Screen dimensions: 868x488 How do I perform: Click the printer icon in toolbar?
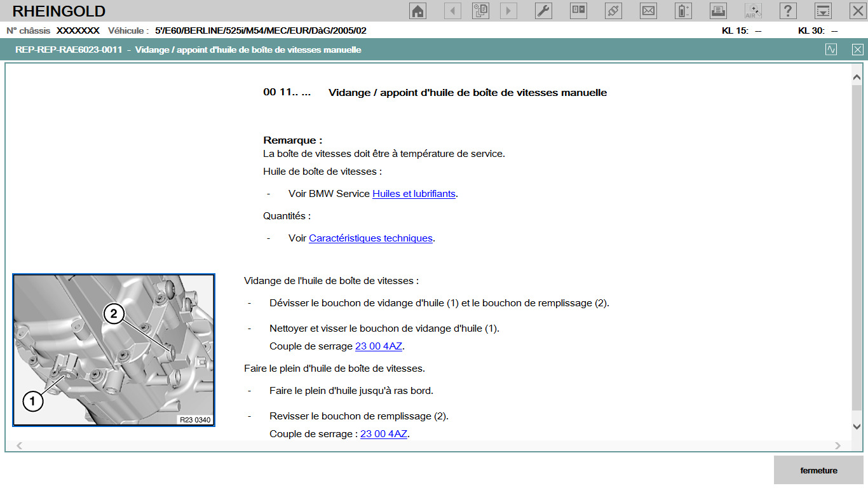pyautogui.click(x=718, y=11)
